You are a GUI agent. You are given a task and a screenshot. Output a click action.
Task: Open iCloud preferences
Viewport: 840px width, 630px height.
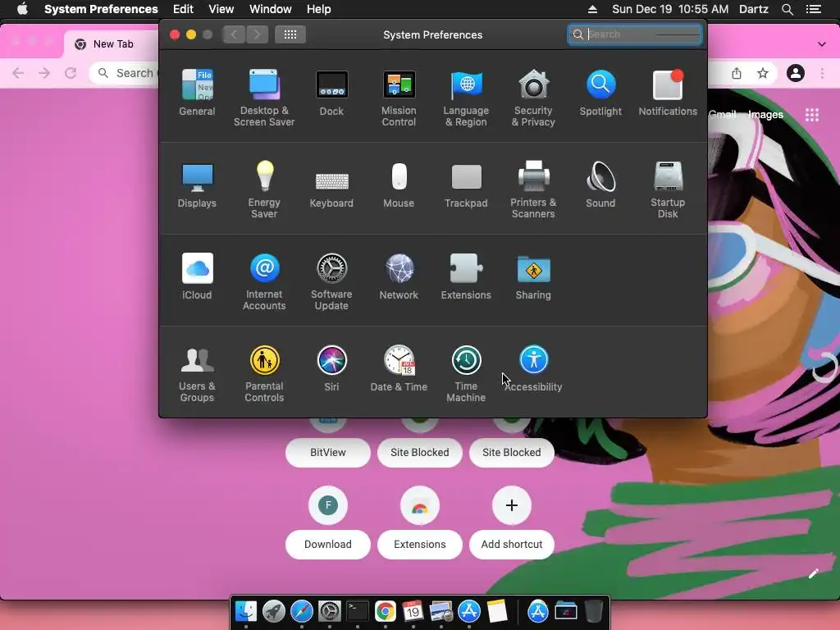pyautogui.click(x=197, y=276)
